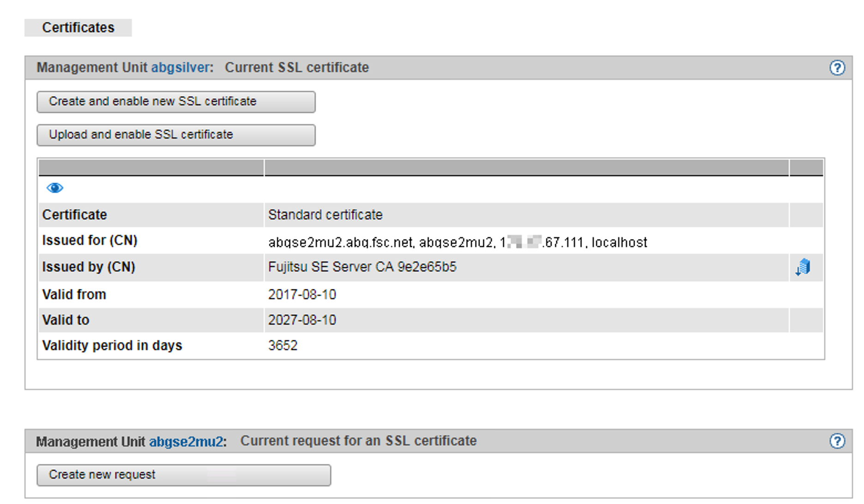This screenshot has height=504, width=864.
Task: Click the Issued by (CN) row label
Action: [x=89, y=267]
